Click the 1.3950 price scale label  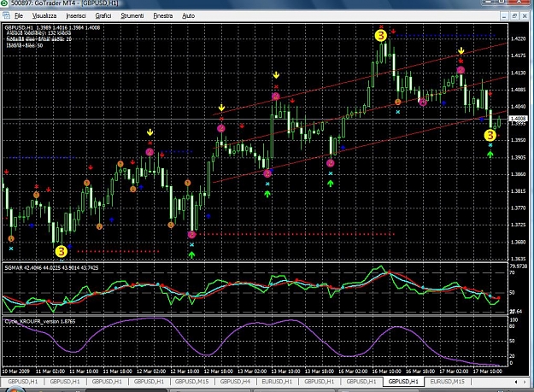(518, 140)
